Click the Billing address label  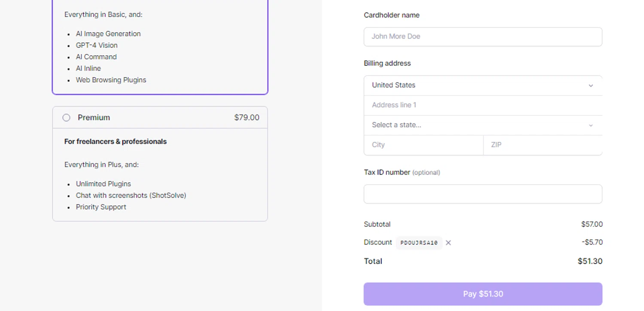point(387,63)
